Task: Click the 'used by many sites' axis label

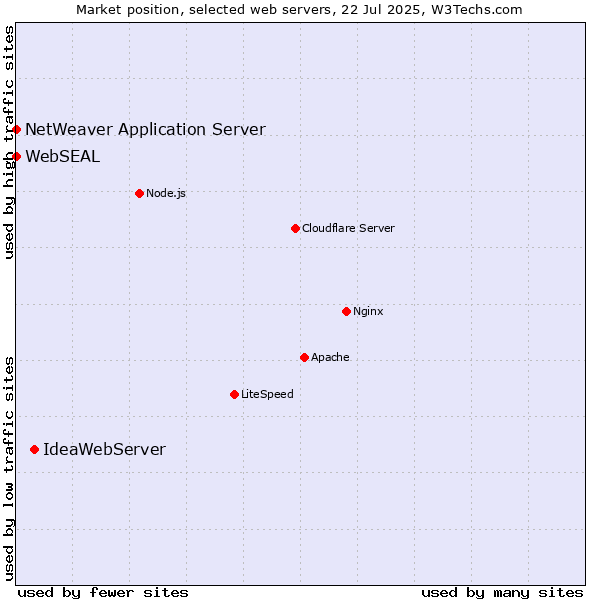Action: 502,593
